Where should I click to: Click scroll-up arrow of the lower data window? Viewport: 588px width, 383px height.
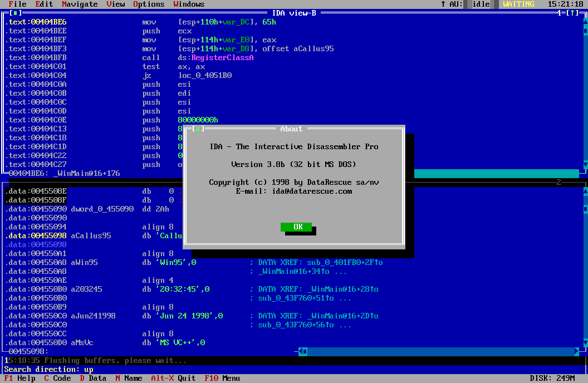[585, 191]
